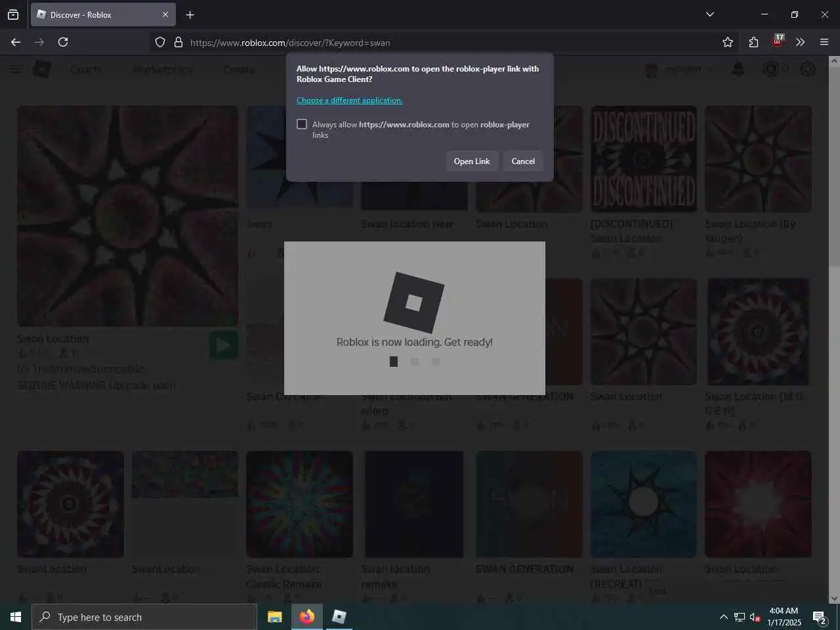This screenshot has height=630, width=840.
Task: Click the Open Link button
Action: [472, 161]
